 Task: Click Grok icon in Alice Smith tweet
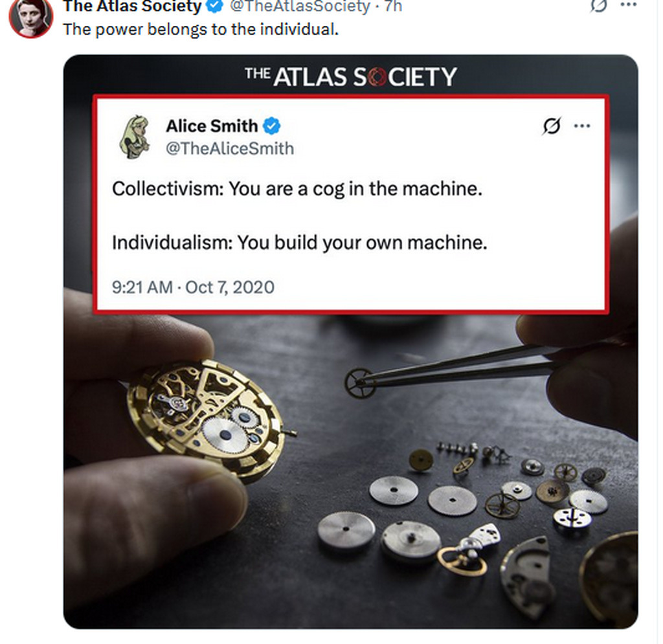pyautogui.click(x=552, y=126)
